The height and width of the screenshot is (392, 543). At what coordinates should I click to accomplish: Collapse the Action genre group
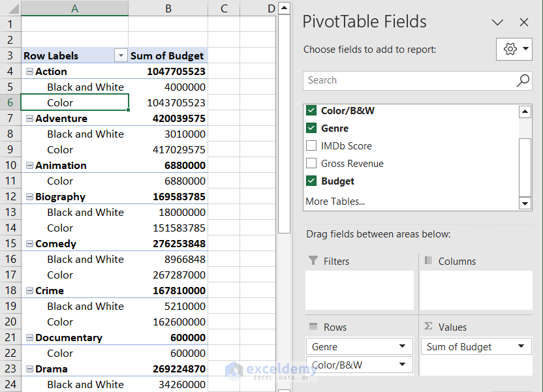(x=29, y=71)
